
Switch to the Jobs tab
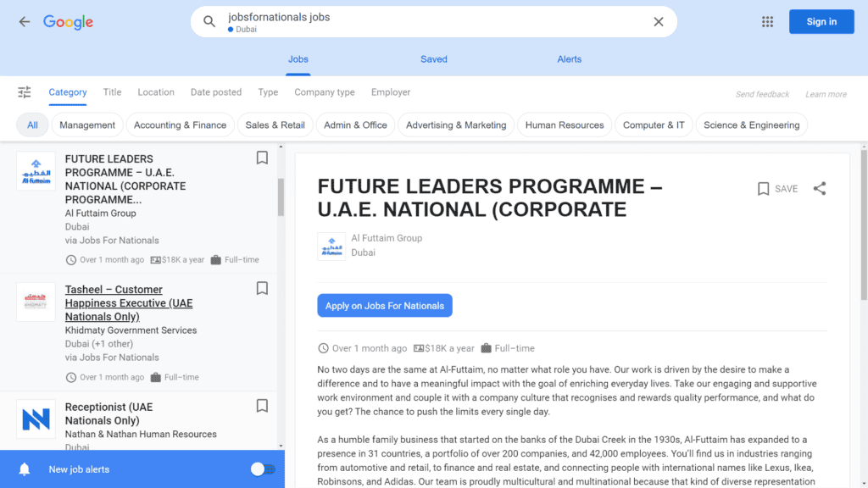pos(298,59)
